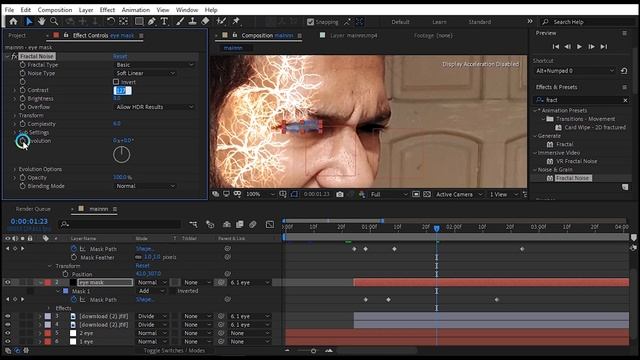Image resolution: width=640 pixels, height=360 pixels.
Task: Click the Effect Controls panel menu icon
Action: click(141, 36)
